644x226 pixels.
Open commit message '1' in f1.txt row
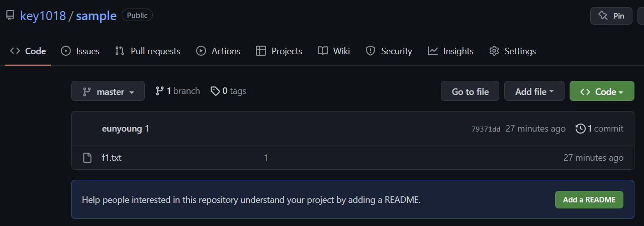[x=266, y=158]
